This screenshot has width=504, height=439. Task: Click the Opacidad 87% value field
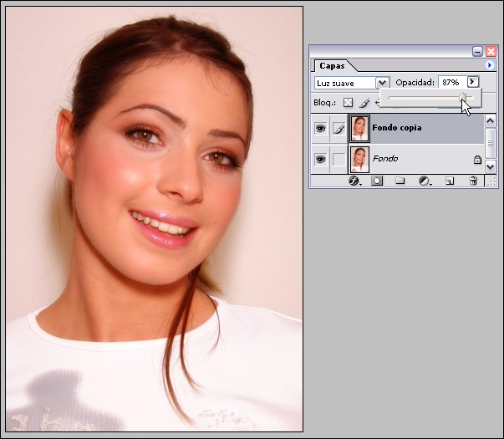coord(451,83)
